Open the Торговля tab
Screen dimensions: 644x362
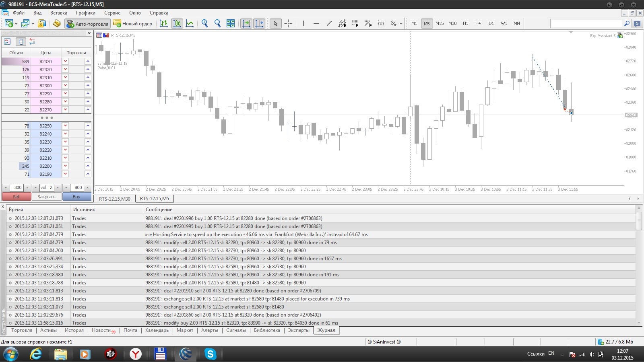click(22, 330)
